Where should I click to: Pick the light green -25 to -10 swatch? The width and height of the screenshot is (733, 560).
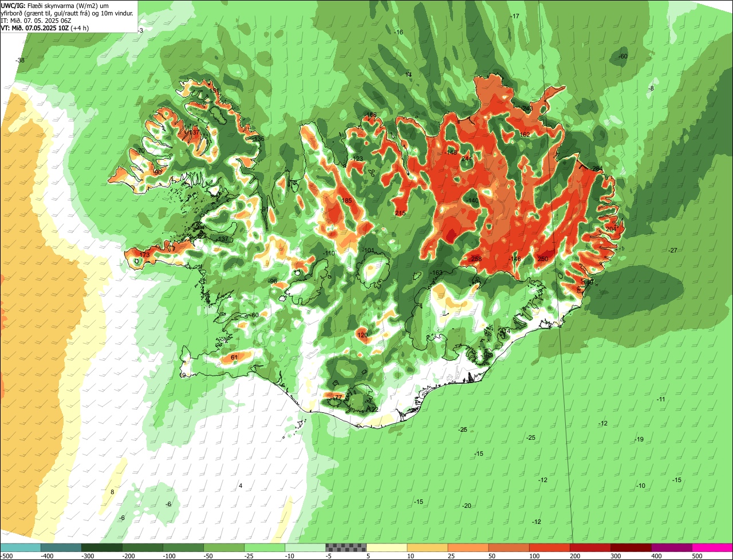coord(265,547)
